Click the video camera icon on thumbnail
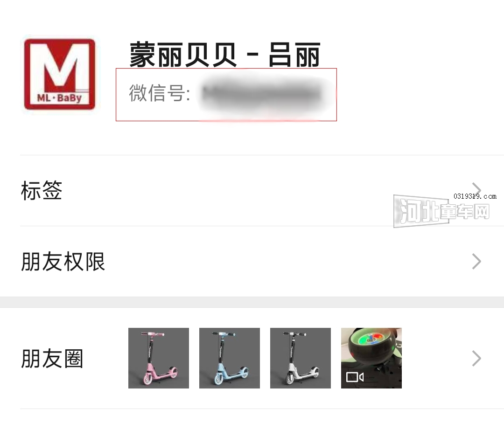This screenshot has height=423, width=504. (x=355, y=377)
